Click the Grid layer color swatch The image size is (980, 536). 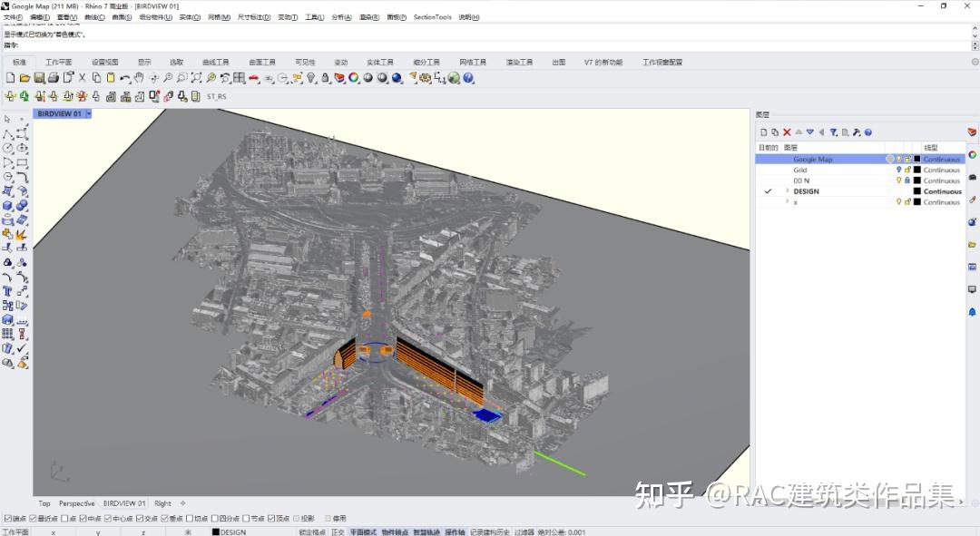(917, 170)
